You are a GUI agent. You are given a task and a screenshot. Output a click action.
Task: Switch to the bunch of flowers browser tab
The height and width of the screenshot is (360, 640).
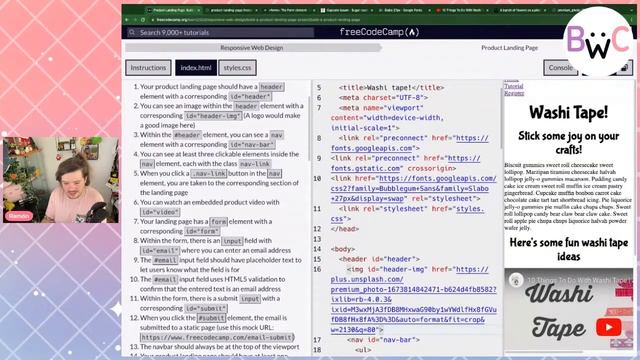tap(519, 10)
